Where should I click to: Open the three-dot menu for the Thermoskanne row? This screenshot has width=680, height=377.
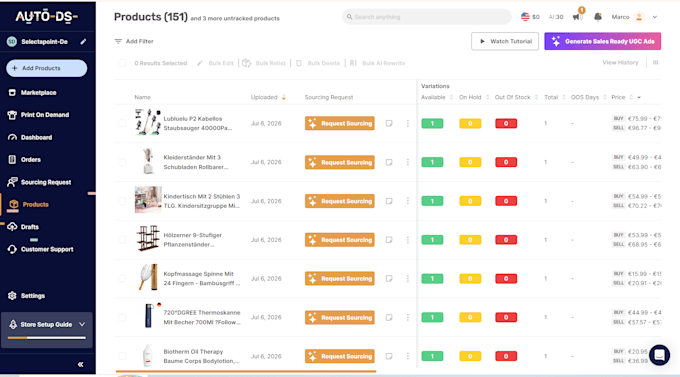(x=408, y=317)
